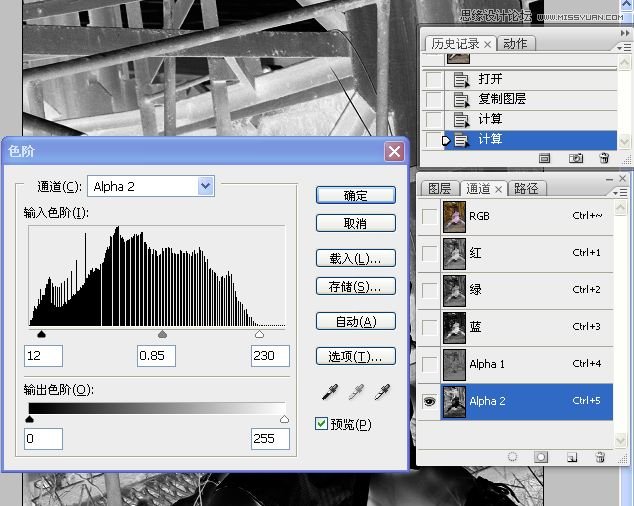Close the 通道 tab with its x
The image size is (634, 506).
(x=499, y=189)
